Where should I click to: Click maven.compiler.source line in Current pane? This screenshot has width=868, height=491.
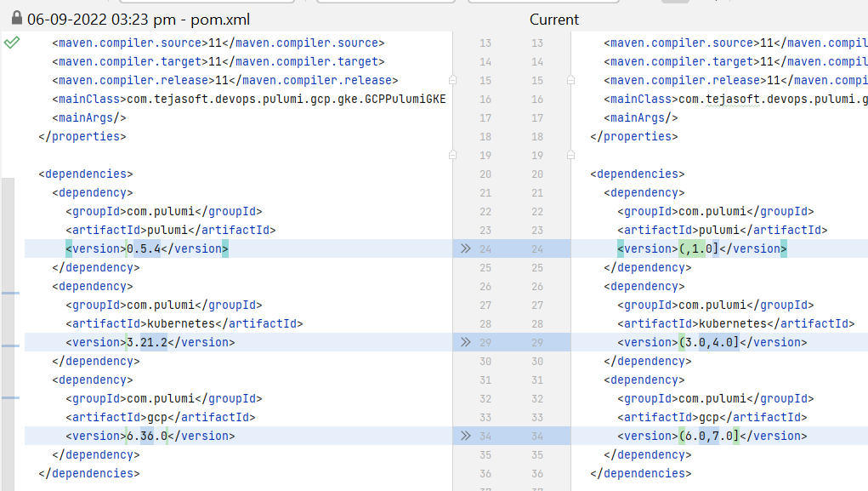coord(735,43)
